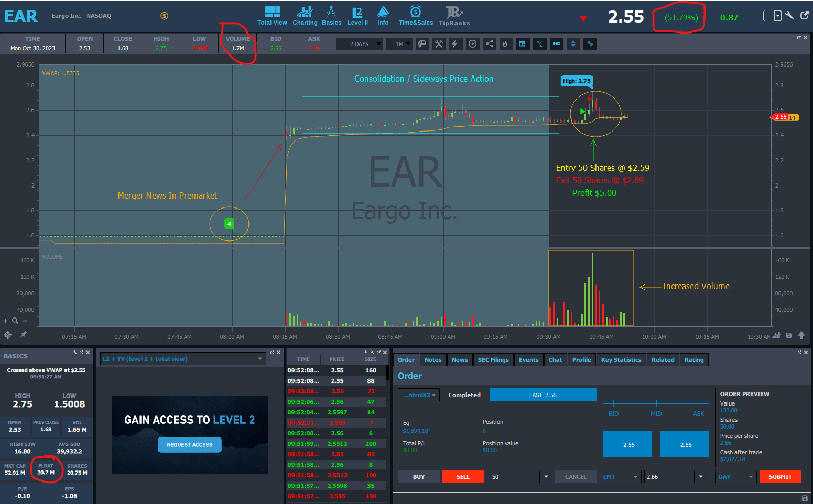Open the TipRanks layout
This screenshot has width=813, height=504.
[x=454, y=16]
